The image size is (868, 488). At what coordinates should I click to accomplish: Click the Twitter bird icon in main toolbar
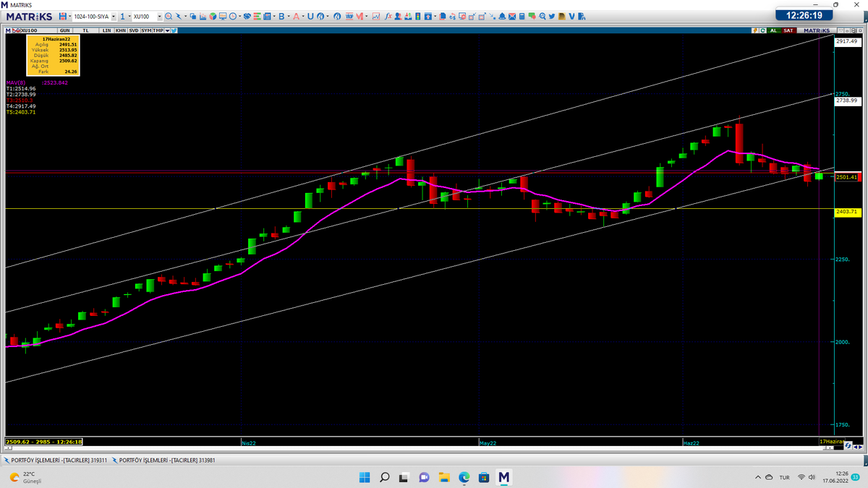[x=552, y=17]
